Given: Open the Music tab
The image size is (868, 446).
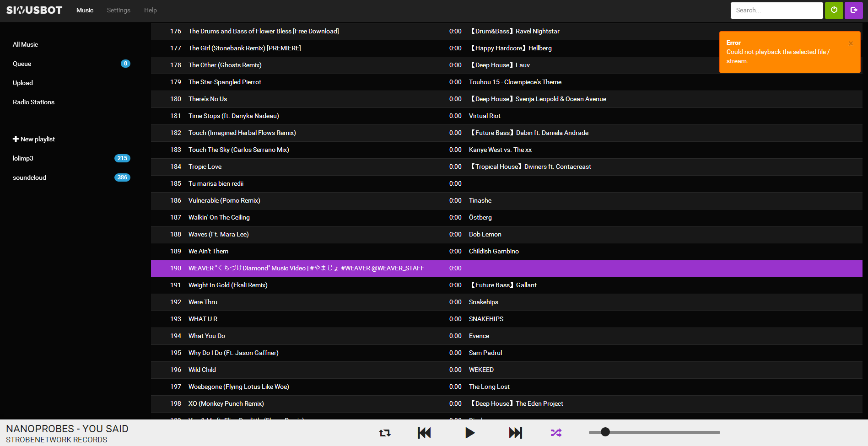Looking at the screenshot, I should 85,10.
